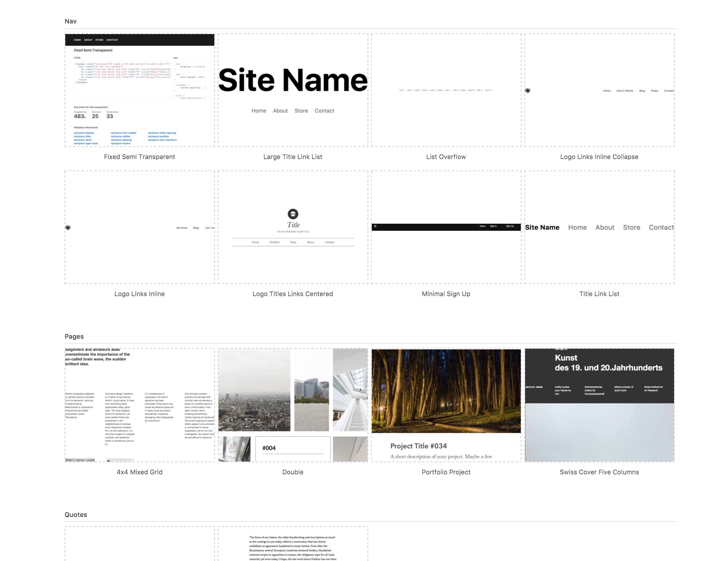The width and height of the screenshot is (728, 561).
Task: Go to 'Large Title Link List' component
Action: (x=293, y=157)
